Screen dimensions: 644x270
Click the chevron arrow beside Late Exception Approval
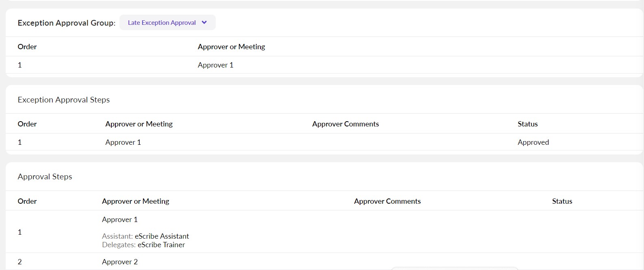coord(204,23)
